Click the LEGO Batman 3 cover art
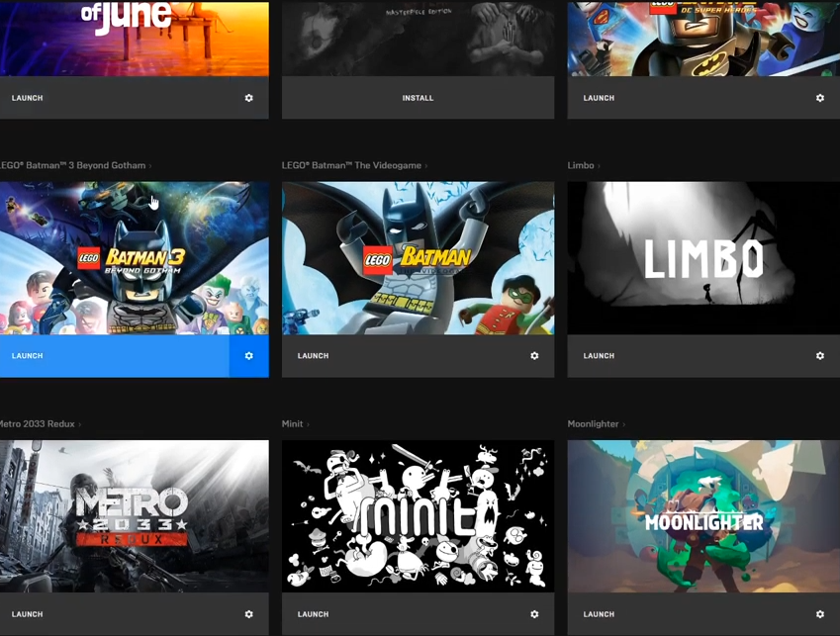 tap(135, 258)
